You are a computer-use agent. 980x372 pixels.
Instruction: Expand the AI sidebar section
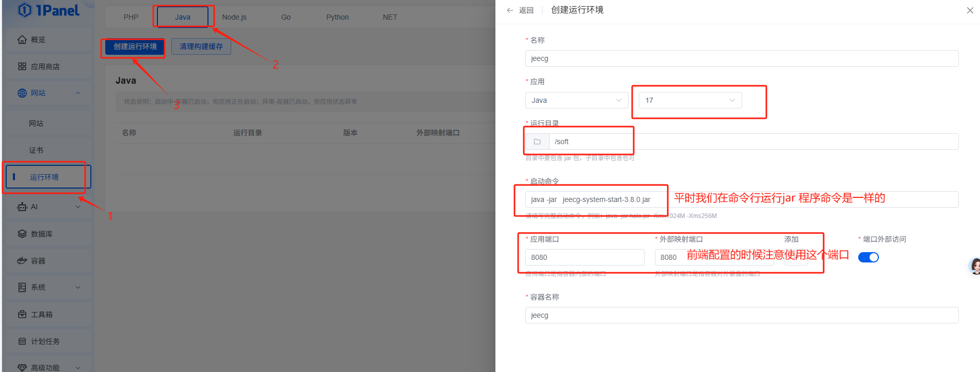point(78,207)
